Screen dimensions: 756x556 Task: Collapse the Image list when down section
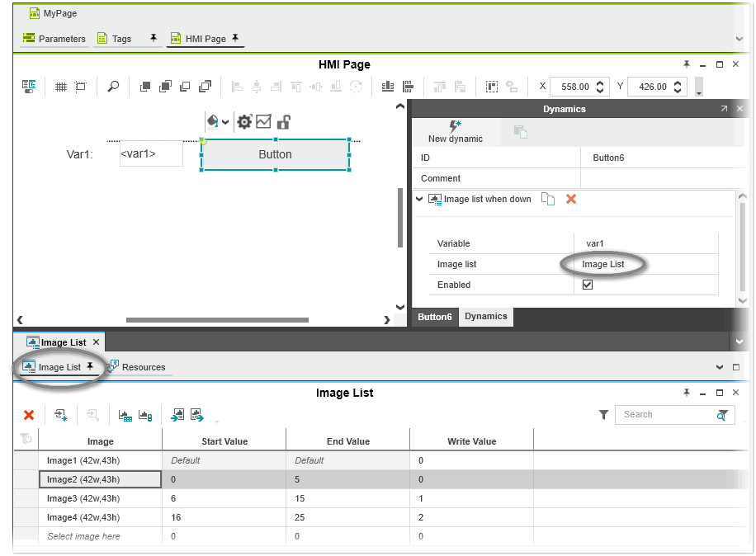[419, 200]
